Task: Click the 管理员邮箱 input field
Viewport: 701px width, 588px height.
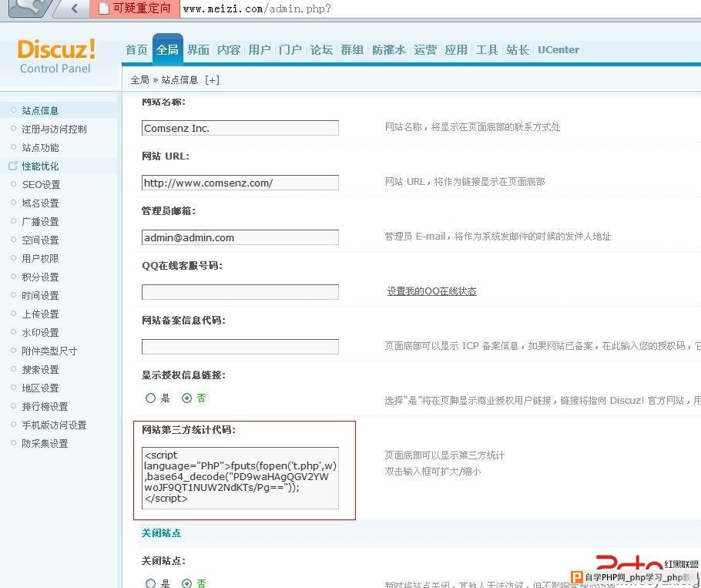Action: [240, 237]
